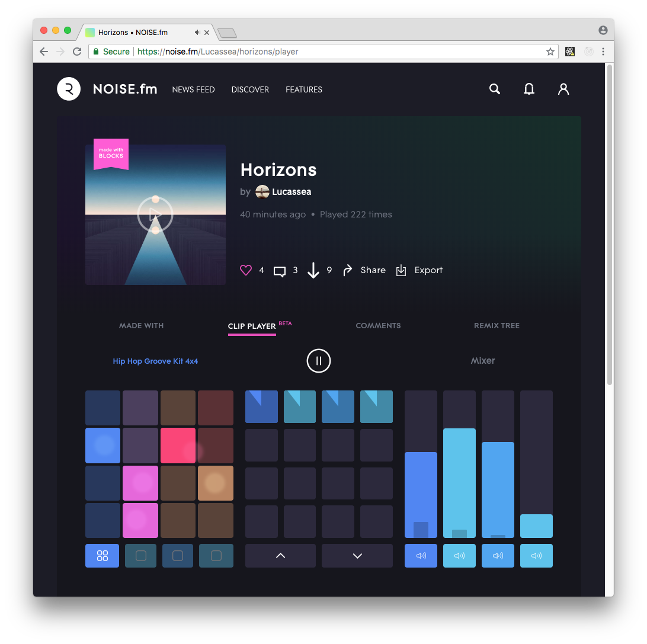Viewport: 647px width, 644px height.
Task: Mute the first mixer channel
Action: pos(421,556)
